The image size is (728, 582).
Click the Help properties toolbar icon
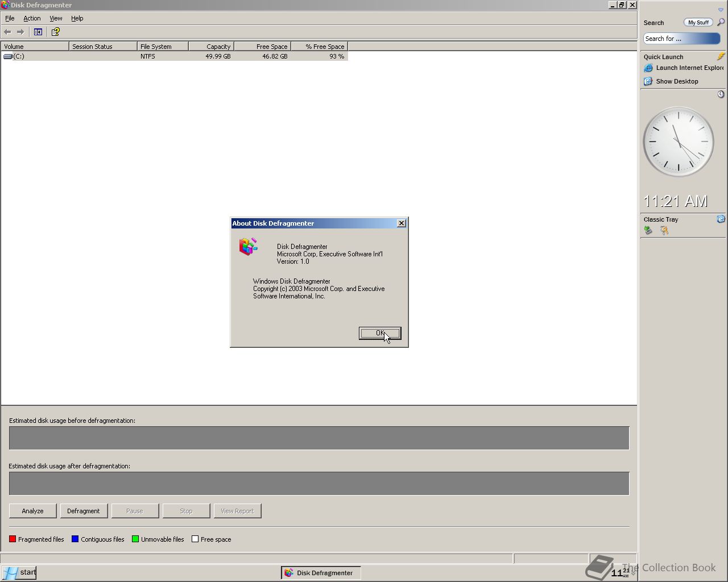click(x=56, y=32)
